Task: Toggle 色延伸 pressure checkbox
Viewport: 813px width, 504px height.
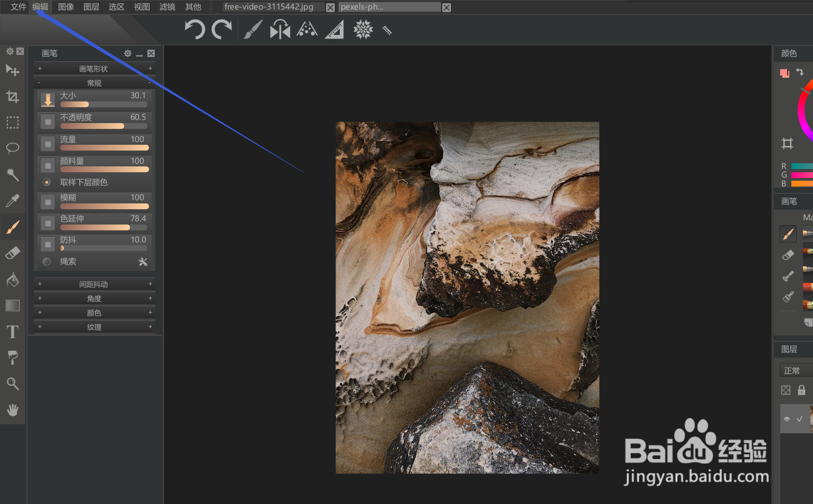Action: (48, 223)
